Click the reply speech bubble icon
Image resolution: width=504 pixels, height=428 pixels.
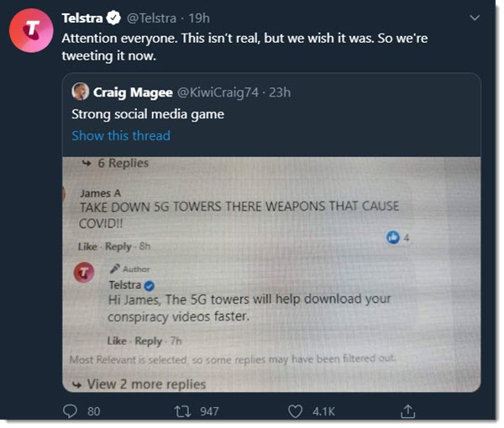click(71, 411)
